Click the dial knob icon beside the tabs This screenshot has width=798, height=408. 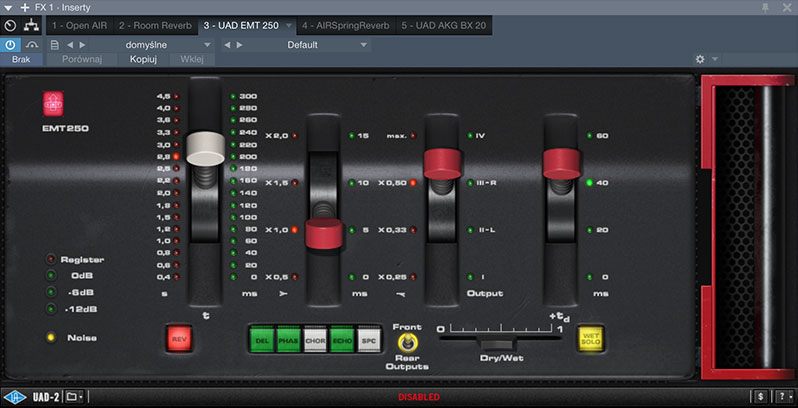click(x=10, y=25)
